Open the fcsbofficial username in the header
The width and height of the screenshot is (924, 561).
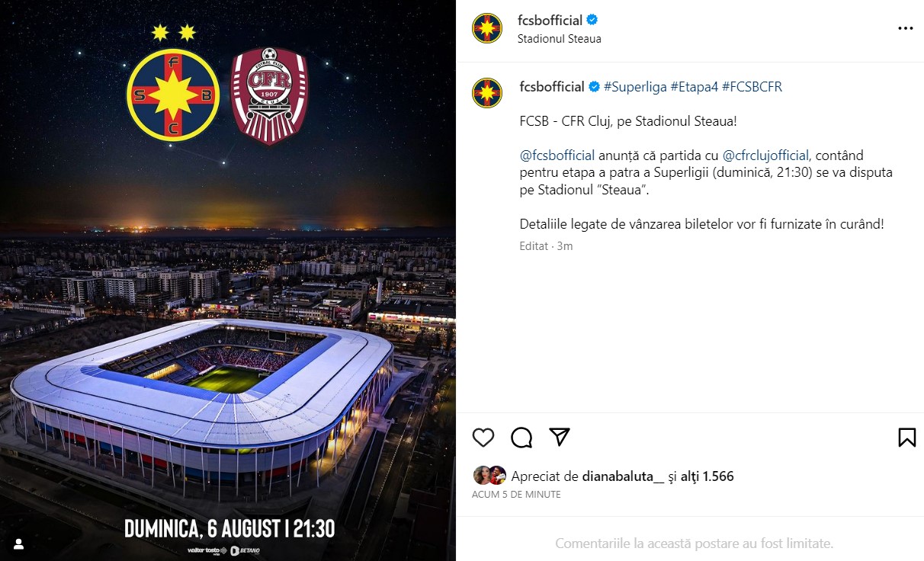(x=550, y=21)
